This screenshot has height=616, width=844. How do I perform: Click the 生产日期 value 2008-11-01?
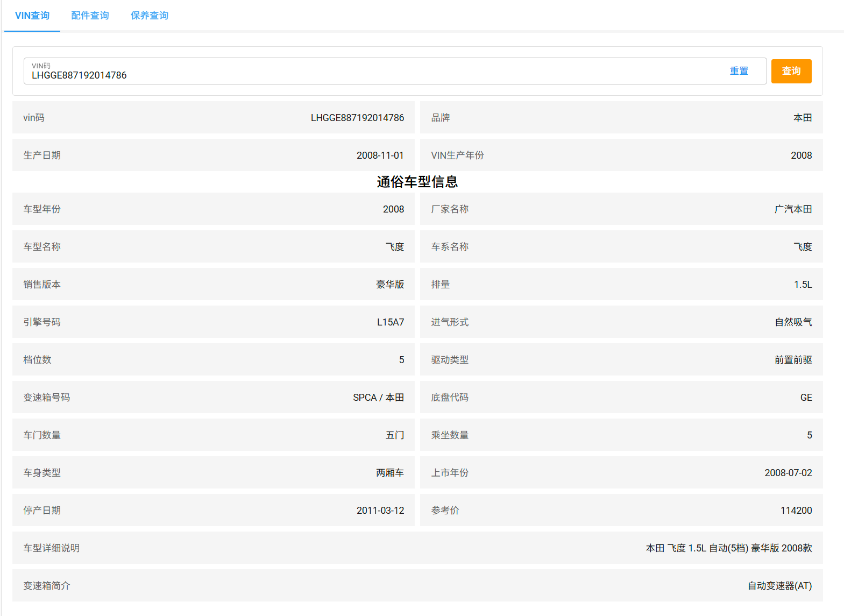pos(380,155)
